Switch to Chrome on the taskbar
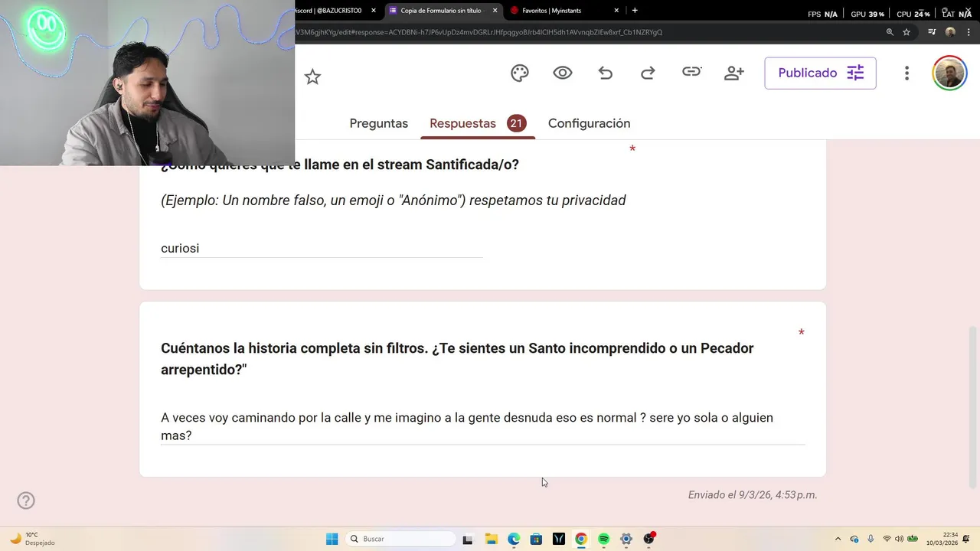The image size is (980, 551). (581, 539)
